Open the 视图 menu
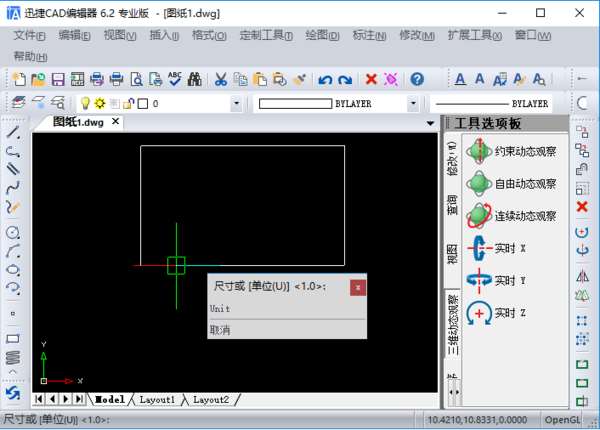Image resolution: width=600 pixels, height=430 pixels. [120, 36]
